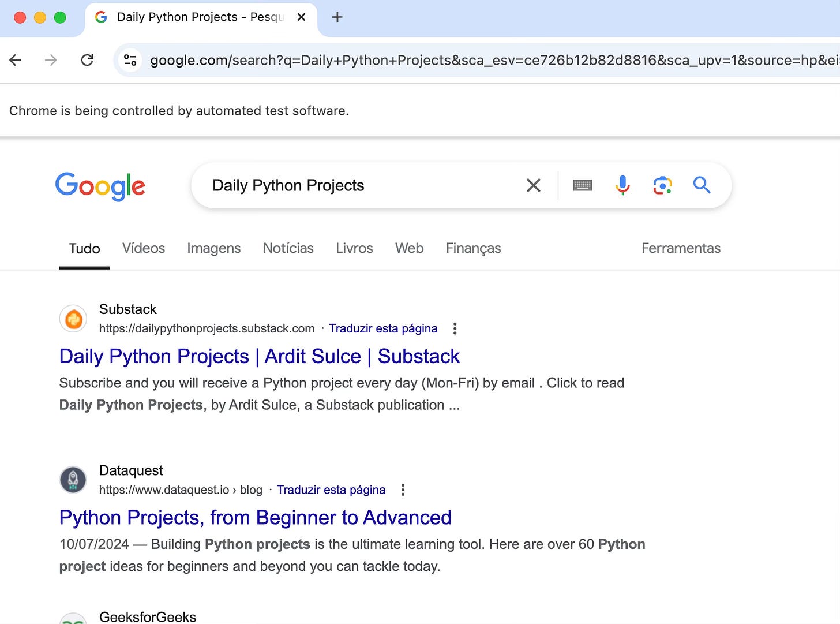Screen dimensions: 840x624
Task: Open the three-dot menu beside Dataquest result
Action: coord(402,490)
